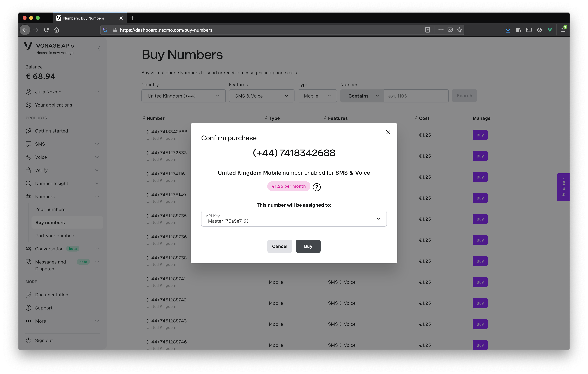Open the Country United Kingdom dropdown
This screenshot has width=588, height=374.
pos(183,96)
